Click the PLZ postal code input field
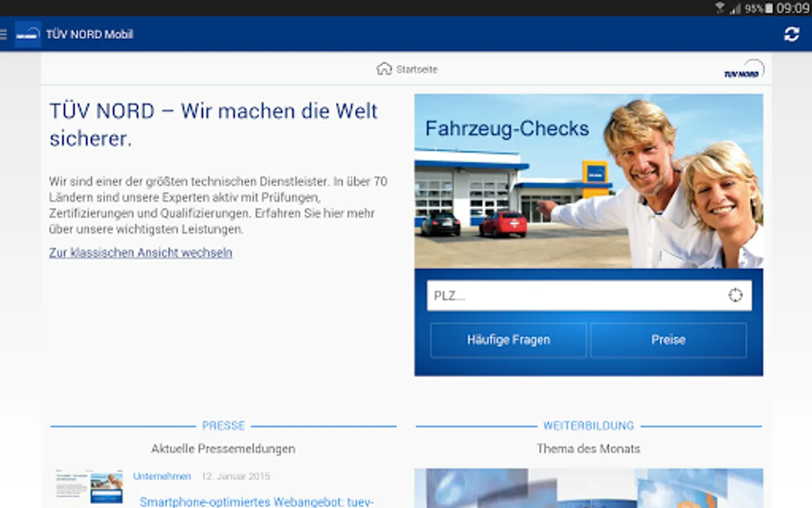This screenshot has width=812, height=508. [589, 296]
